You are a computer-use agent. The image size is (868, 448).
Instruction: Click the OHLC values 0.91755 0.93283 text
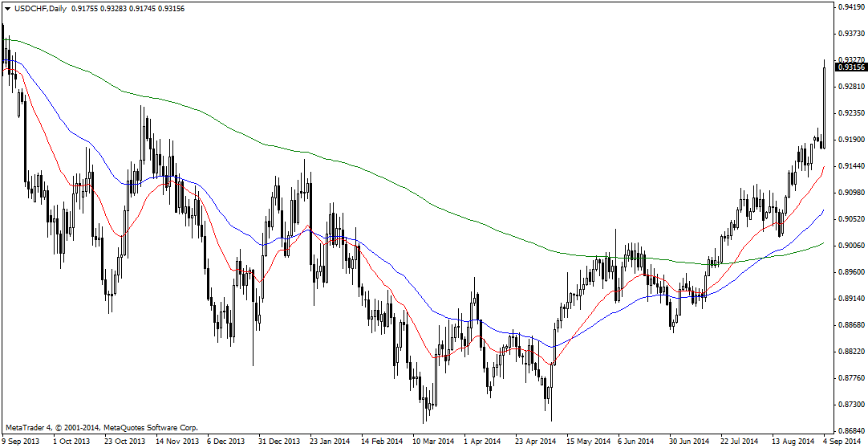99,8
